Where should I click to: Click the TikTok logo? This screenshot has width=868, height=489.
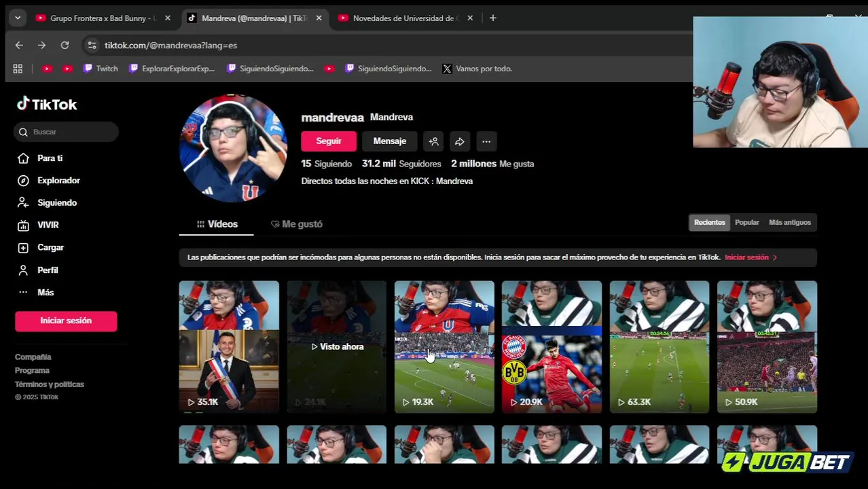coord(47,104)
